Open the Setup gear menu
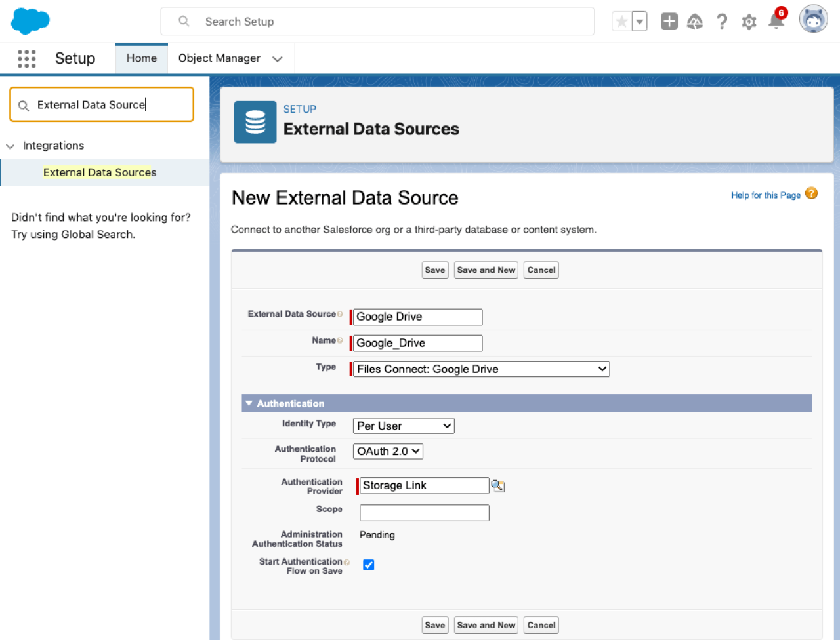The width and height of the screenshot is (840, 640). pyautogui.click(x=749, y=22)
